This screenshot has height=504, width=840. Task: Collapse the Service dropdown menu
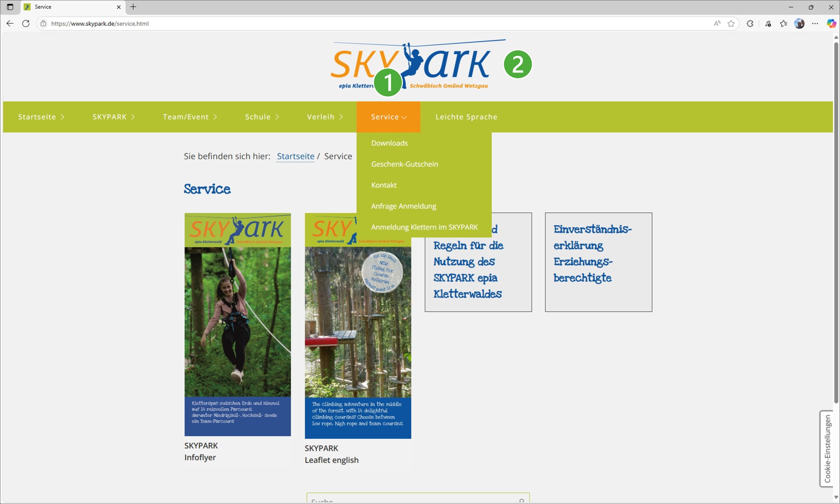coord(388,117)
